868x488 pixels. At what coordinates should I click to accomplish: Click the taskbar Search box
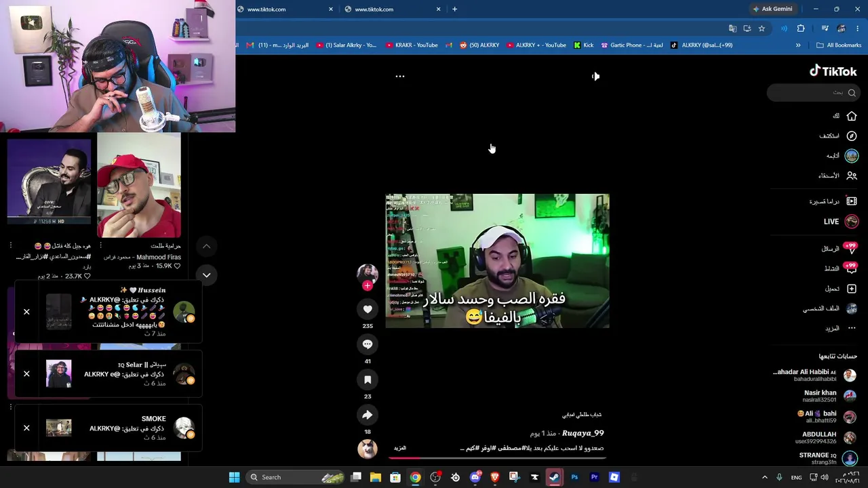click(x=296, y=477)
